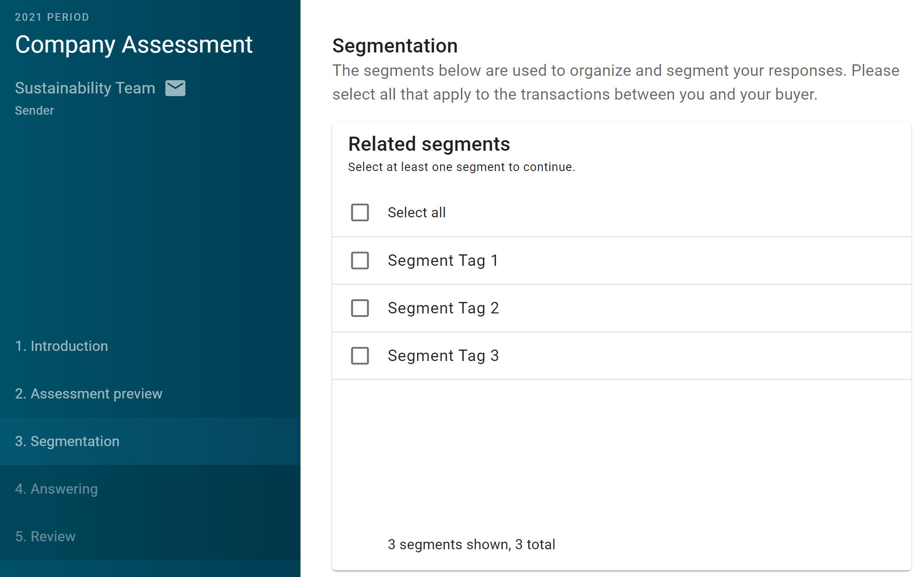
Task: Select the Segment Tag 3 checkbox
Action: 360,356
